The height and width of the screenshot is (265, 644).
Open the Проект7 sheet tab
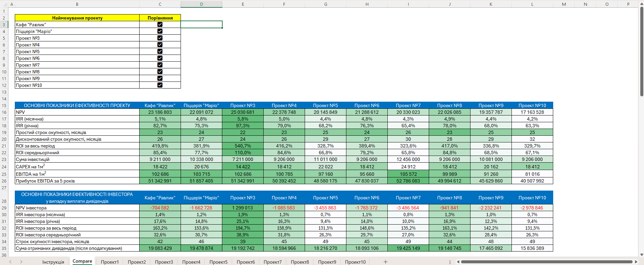click(x=273, y=262)
